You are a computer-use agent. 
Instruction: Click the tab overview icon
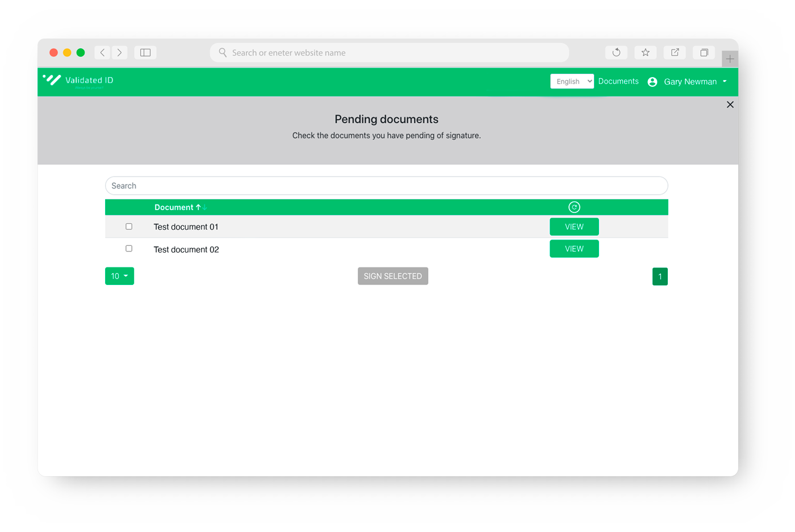704,52
